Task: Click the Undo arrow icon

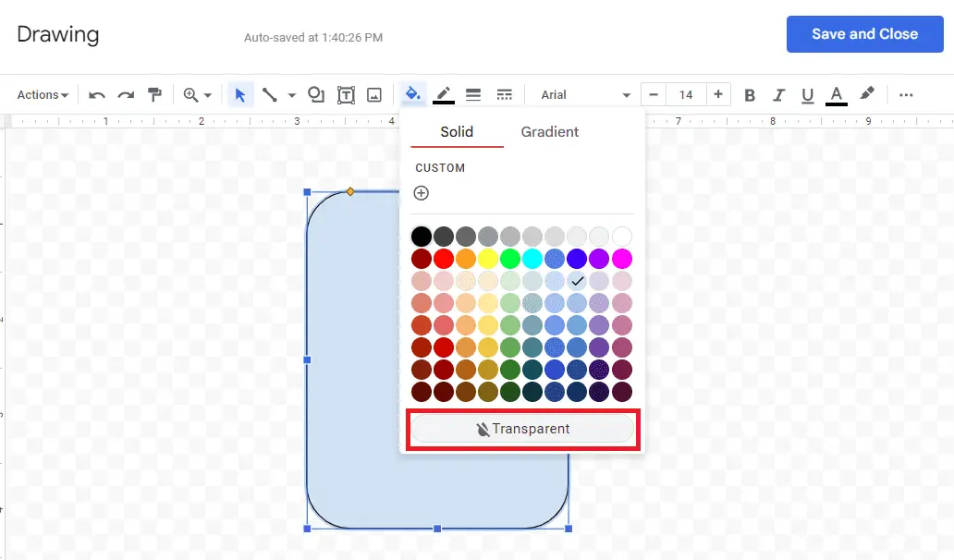Action: [97, 95]
